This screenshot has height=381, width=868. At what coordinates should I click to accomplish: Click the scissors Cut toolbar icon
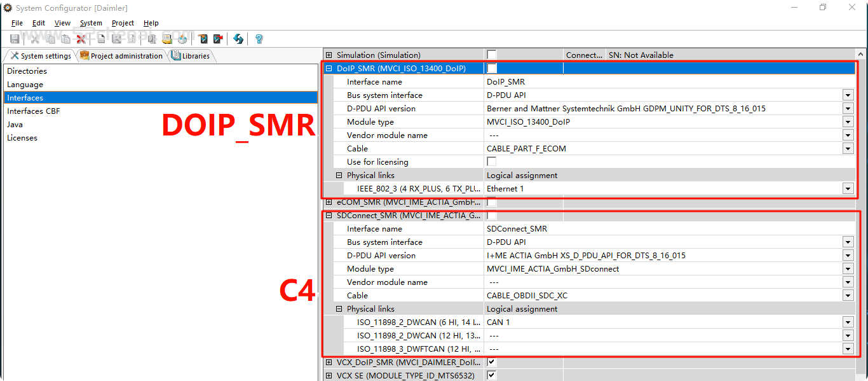[35, 39]
